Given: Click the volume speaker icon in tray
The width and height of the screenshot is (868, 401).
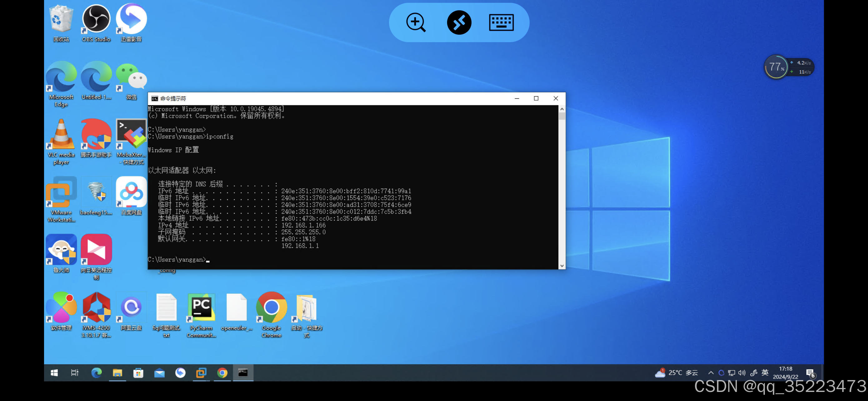Looking at the screenshot, I should tap(742, 373).
